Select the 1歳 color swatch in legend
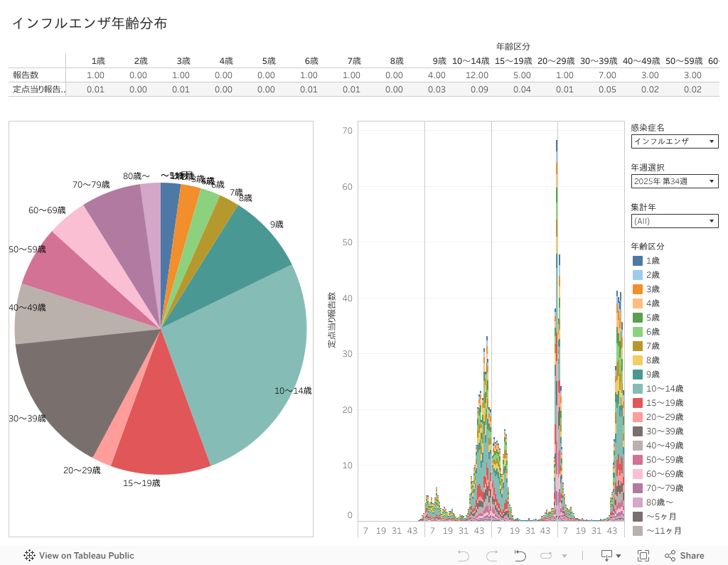The width and height of the screenshot is (728, 565). point(638,261)
